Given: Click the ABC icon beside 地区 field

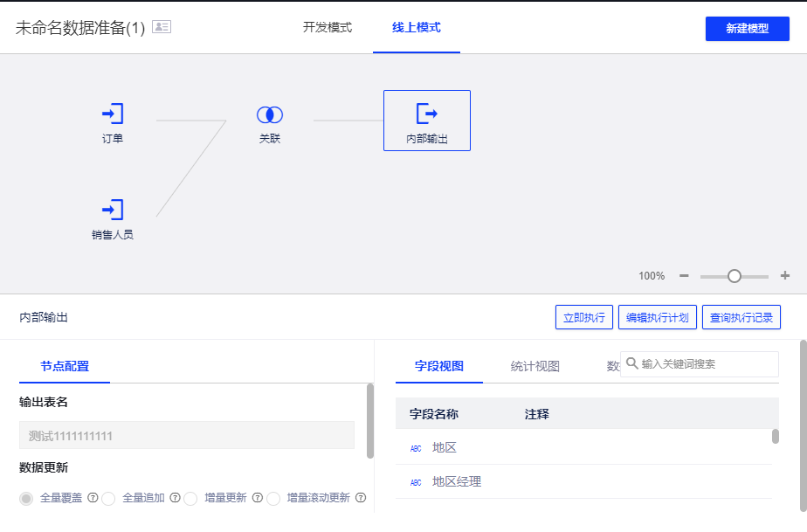Looking at the screenshot, I should click(x=415, y=447).
